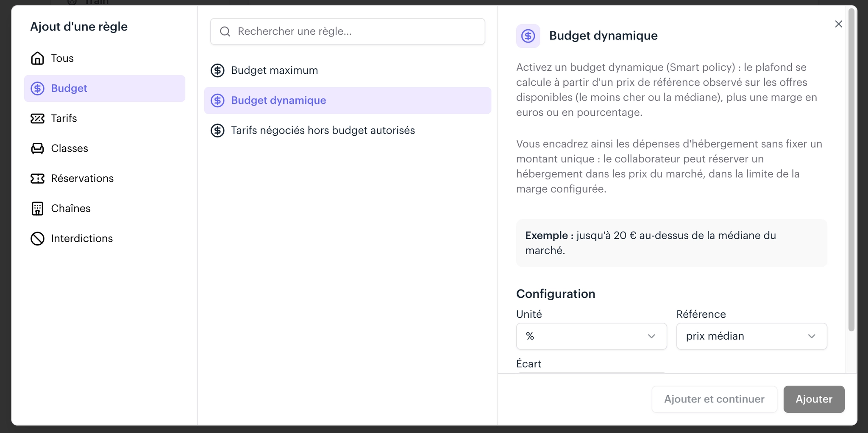Open the Classes category label
This screenshot has width=868, height=433.
(x=70, y=148)
